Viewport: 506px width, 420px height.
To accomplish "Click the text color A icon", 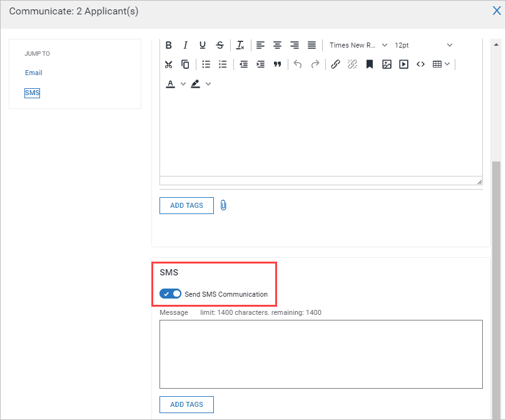I will click(170, 85).
